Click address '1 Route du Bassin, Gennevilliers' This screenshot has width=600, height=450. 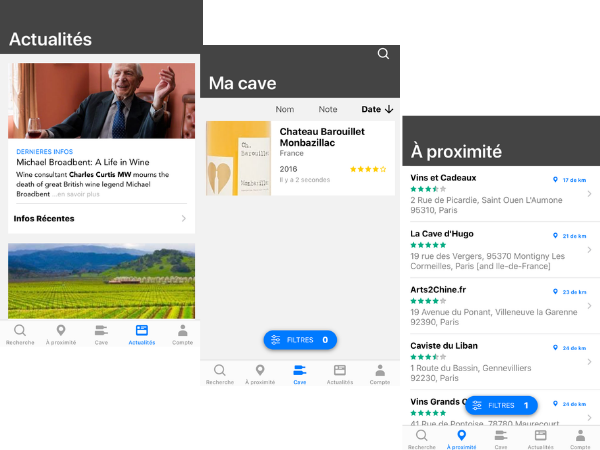click(471, 368)
